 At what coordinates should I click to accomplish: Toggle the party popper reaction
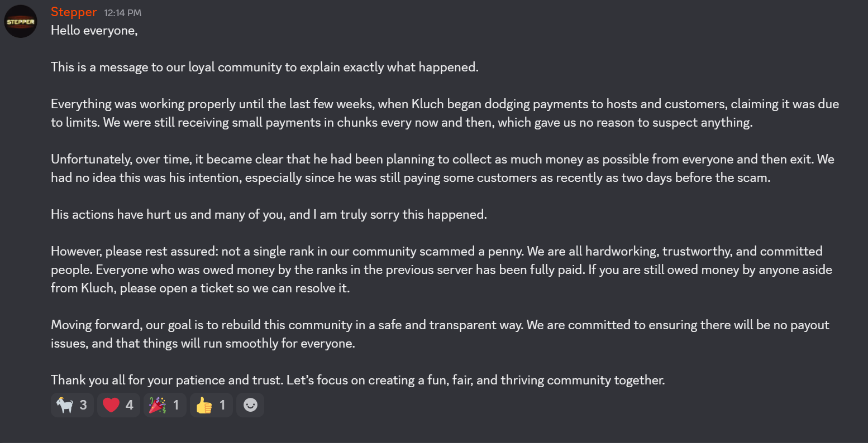[x=165, y=405]
